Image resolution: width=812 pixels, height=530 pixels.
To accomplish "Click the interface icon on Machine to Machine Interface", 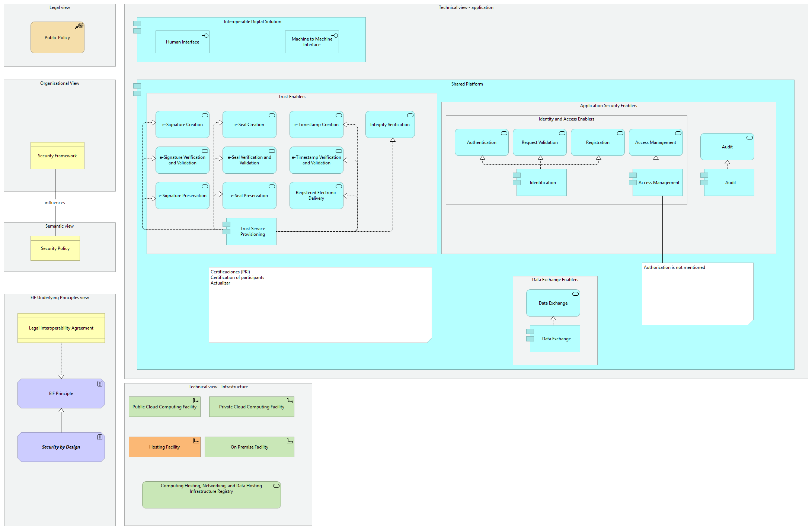I will (335, 35).
